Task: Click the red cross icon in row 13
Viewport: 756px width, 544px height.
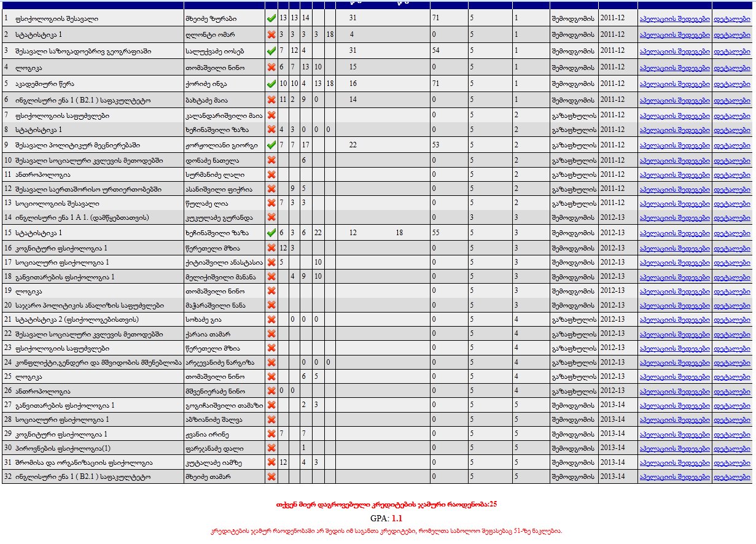Action: point(271,203)
